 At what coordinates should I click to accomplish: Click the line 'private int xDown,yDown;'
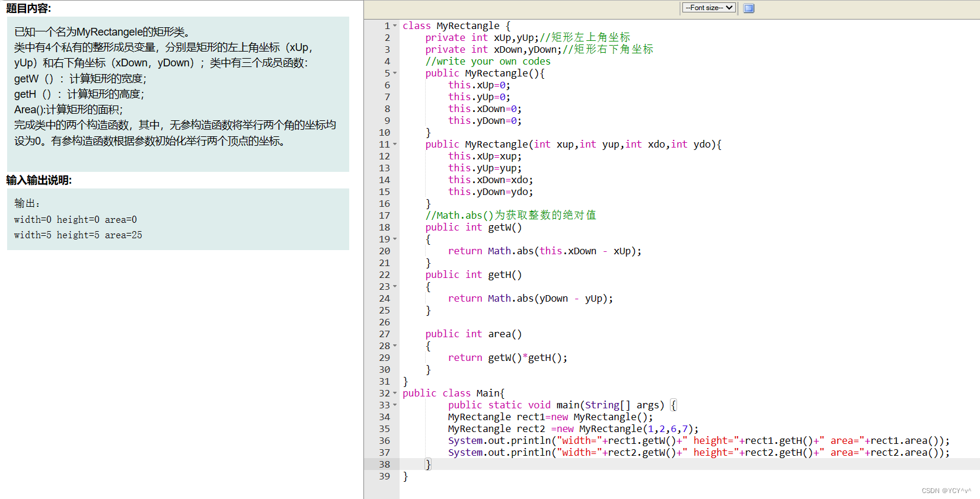pyautogui.click(x=493, y=49)
